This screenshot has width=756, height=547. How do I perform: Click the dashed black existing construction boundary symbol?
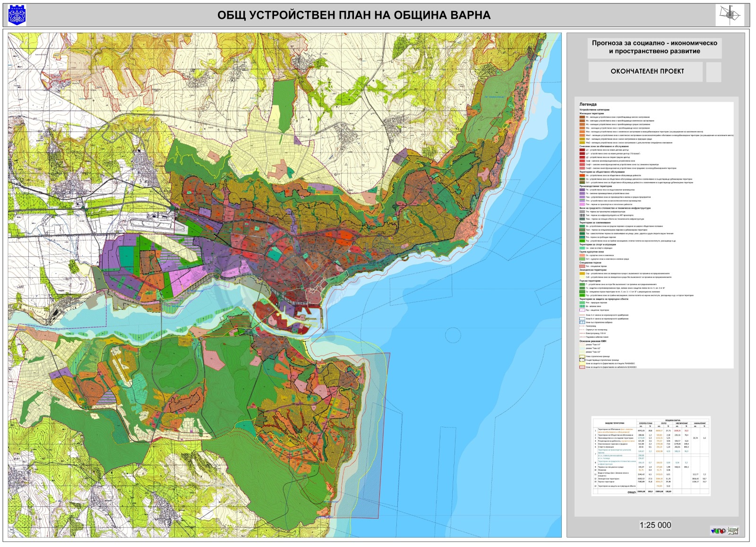582,360
